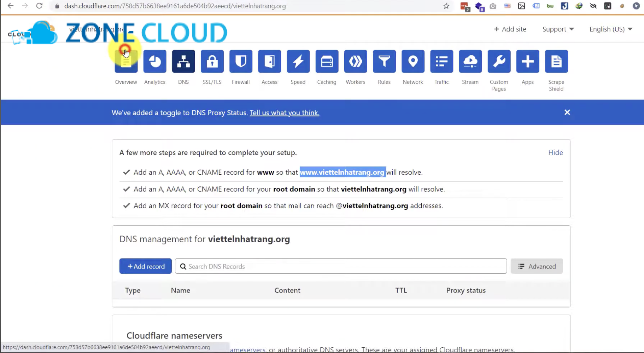Viewport: 644px width, 353px height.
Task: Click the nameservers hyperlink at bottom
Action: coord(247,349)
